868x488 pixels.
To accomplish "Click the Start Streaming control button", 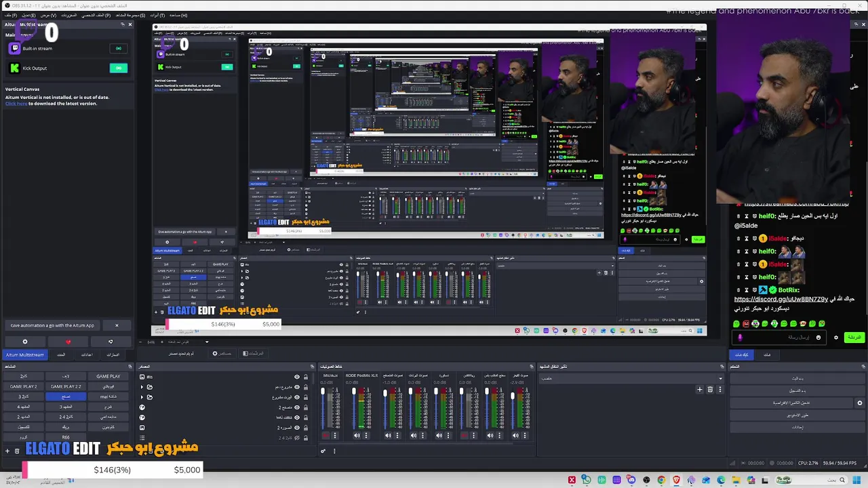I will click(797, 378).
